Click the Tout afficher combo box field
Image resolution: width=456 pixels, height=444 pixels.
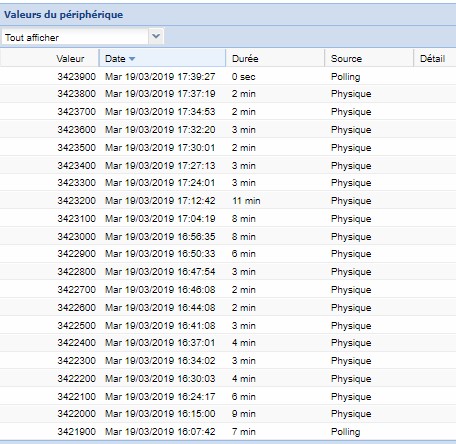tap(75, 37)
